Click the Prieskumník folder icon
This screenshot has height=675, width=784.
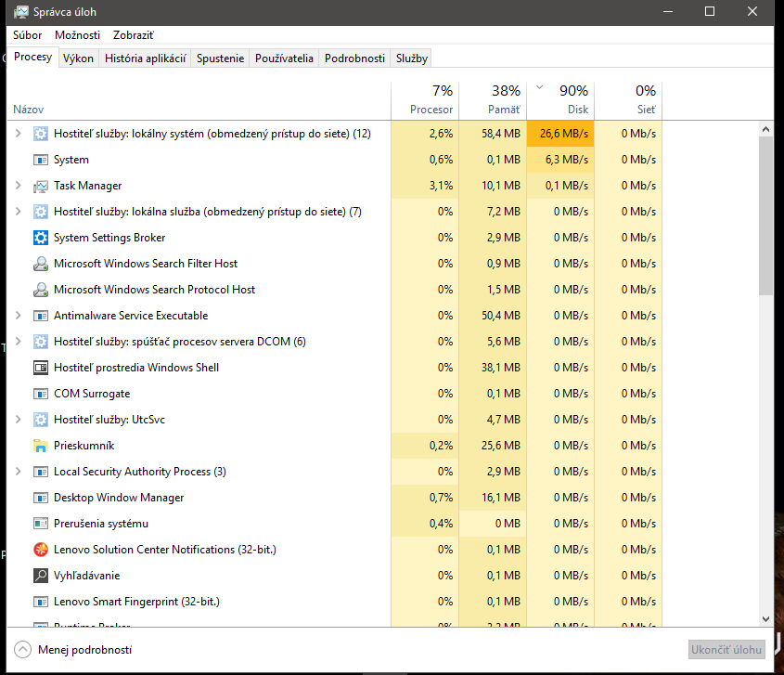tap(41, 446)
